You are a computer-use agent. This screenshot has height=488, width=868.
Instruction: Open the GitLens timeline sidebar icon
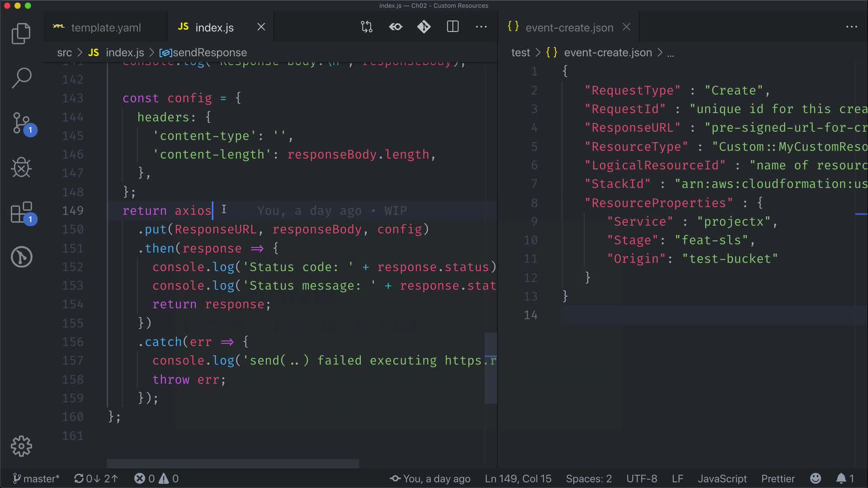[21, 257]
